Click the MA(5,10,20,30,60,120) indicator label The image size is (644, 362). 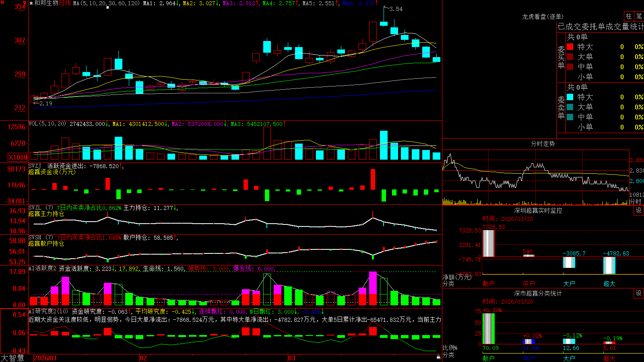(106, 3)
